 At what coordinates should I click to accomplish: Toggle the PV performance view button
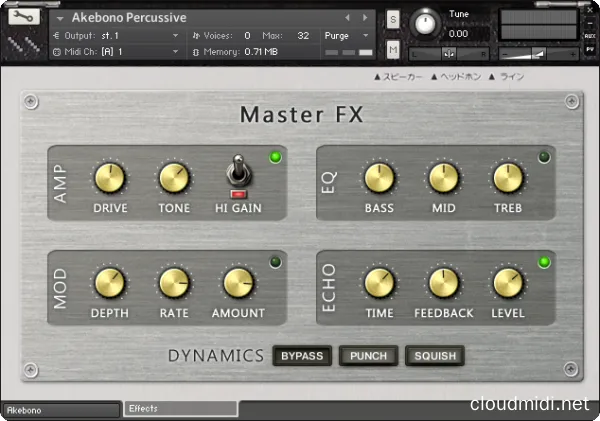[x=590, y=49]
